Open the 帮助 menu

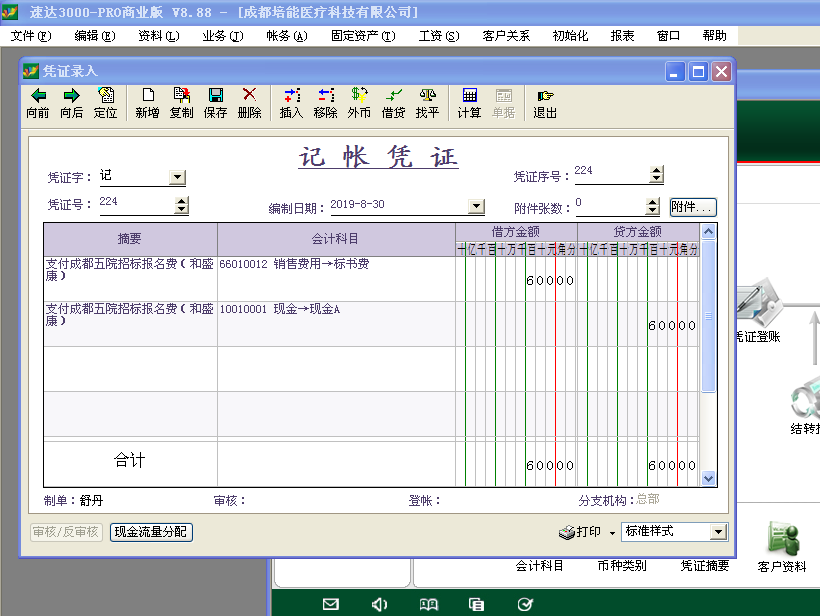714,36
